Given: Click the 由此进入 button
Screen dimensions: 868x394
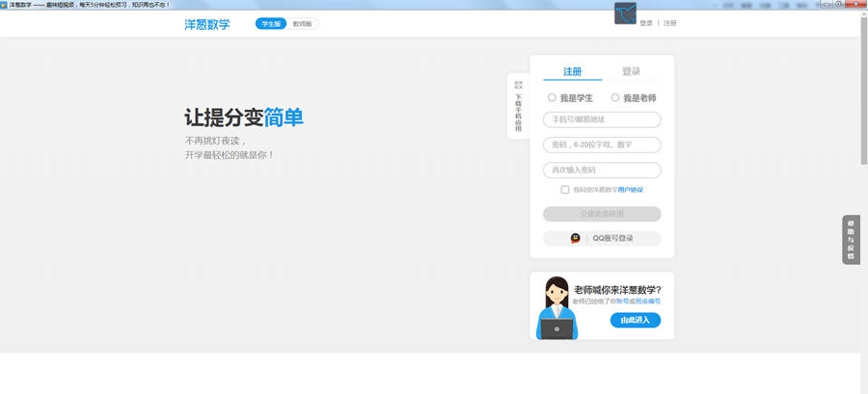Looking at the screenshot, I should (x=636, y=320).
